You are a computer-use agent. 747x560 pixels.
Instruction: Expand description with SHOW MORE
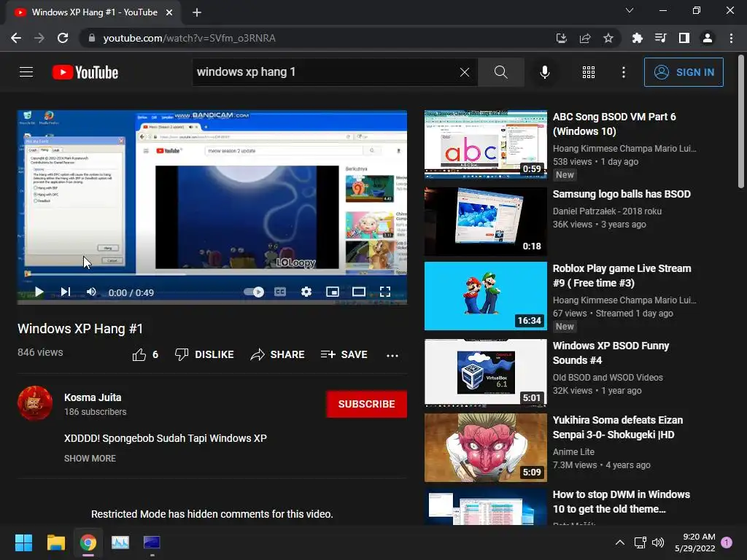pos(90,458)
